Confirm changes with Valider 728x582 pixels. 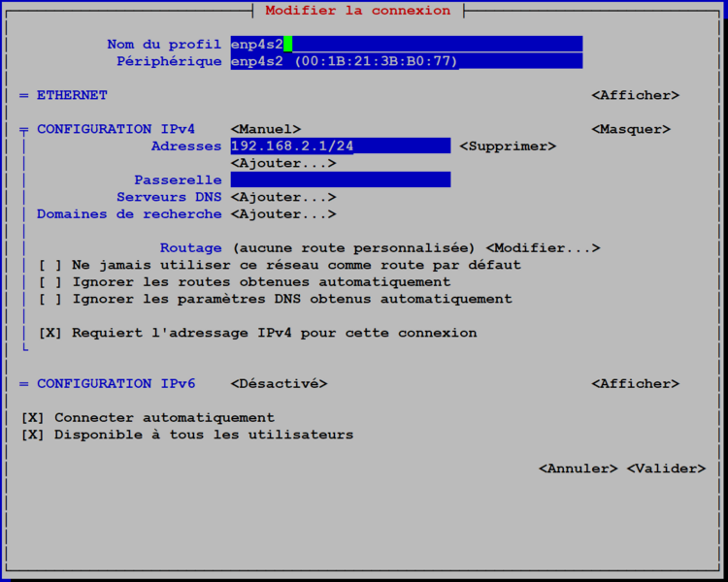[x=666, y=469]
